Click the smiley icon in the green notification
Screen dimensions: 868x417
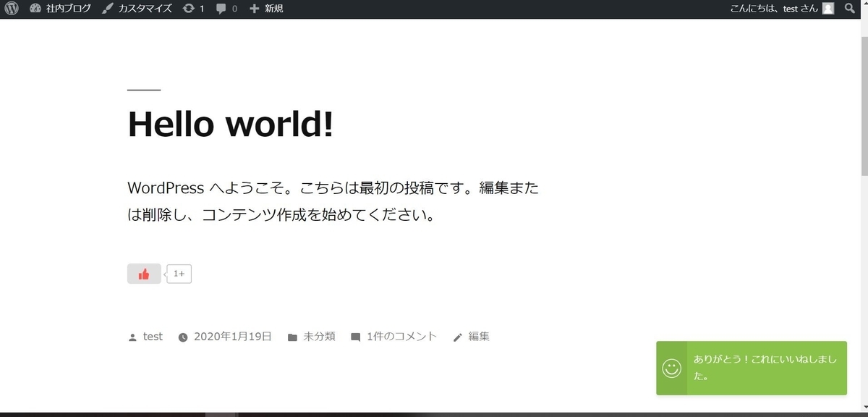coord(672,368)
